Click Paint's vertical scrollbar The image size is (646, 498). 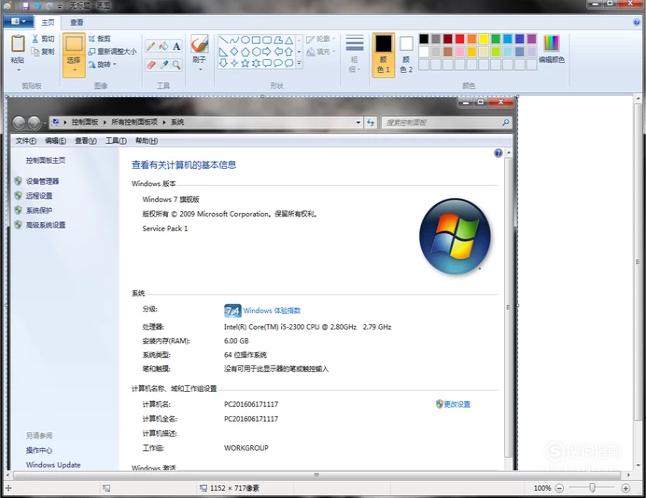pos(637,262)
